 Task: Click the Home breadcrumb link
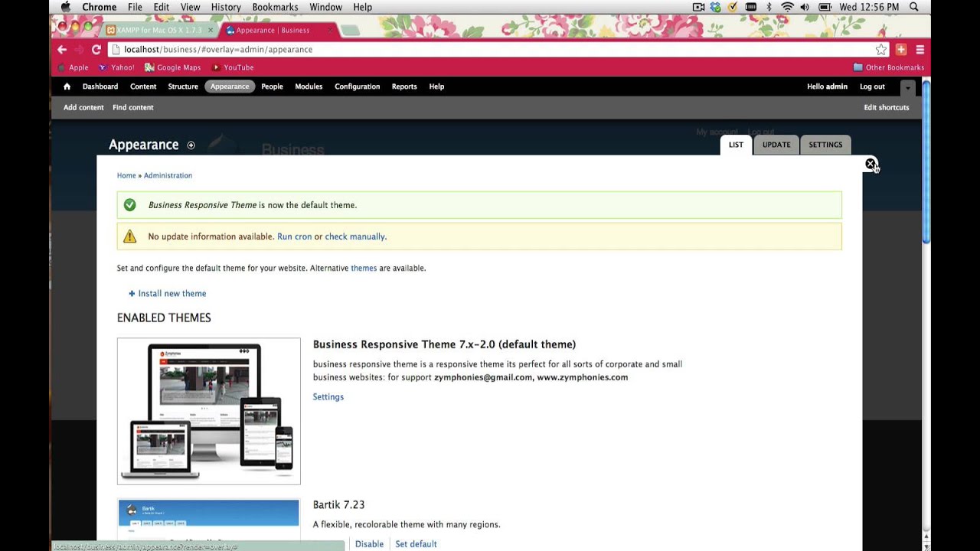126,175
